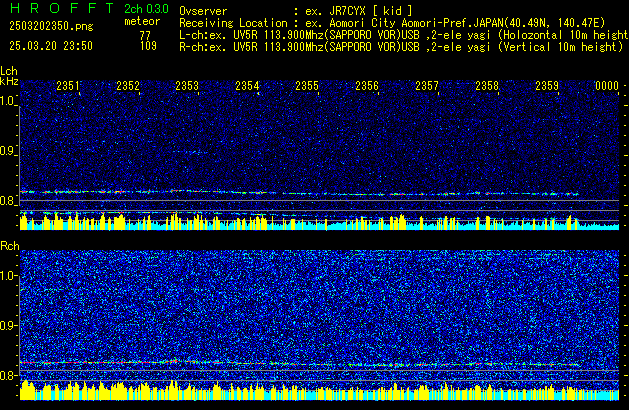Click the 2354 time marker
The width and height of the screenshot is (629, 410).
tap(247, 85)
